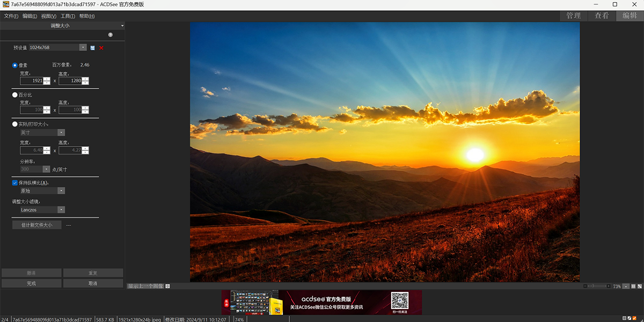This screenshot has width=644, height=322.
Task: Increase pixel width with up stepper arrow
Action: (x=47, y=79)
